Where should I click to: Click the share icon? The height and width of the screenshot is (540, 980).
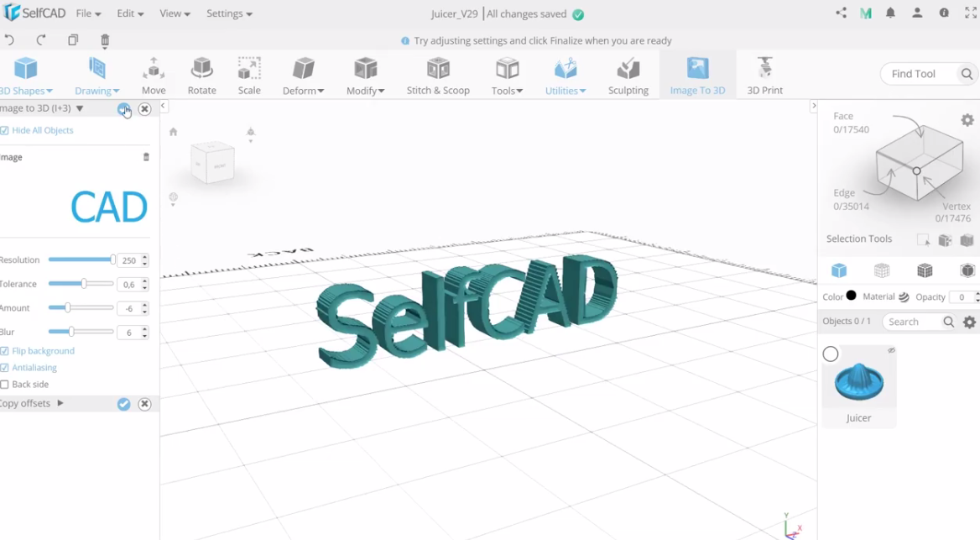coord(842,13)
